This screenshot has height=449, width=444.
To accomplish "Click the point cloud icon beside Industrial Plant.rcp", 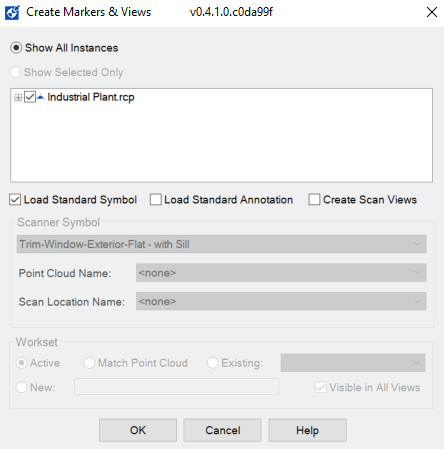I will tap(41, 97).
